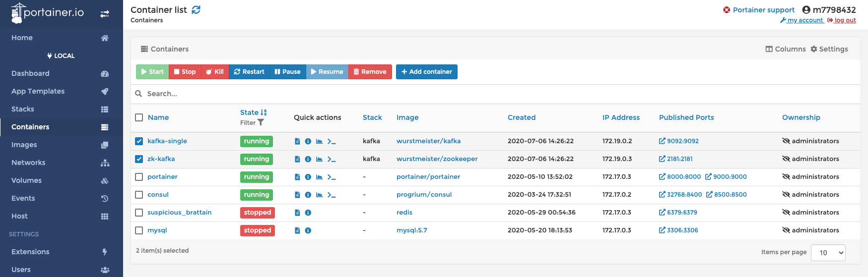Screen dimensions: 868x277
Task: Open logs icon for kafka-single container
Action: pyautogui.click(x=297, y=141)
